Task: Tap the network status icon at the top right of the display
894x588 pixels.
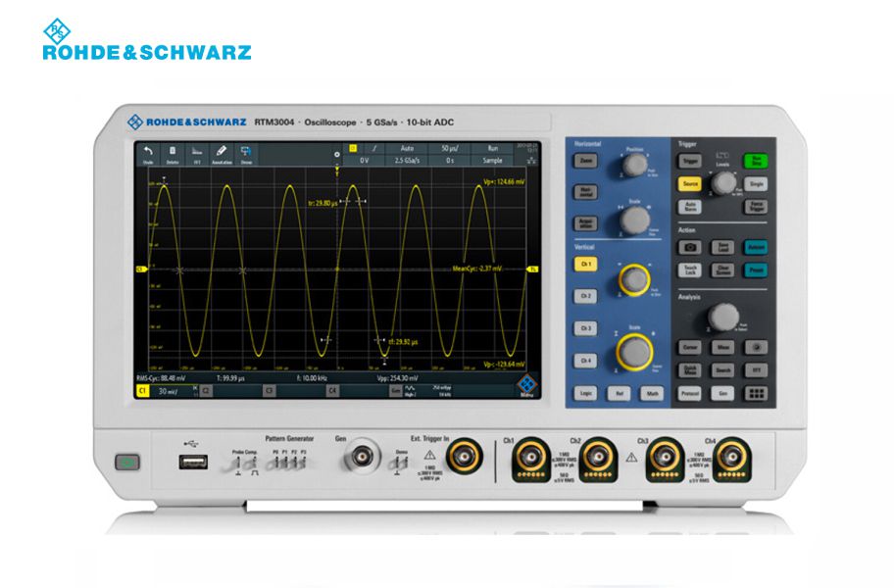Action: tap(531, 160)
